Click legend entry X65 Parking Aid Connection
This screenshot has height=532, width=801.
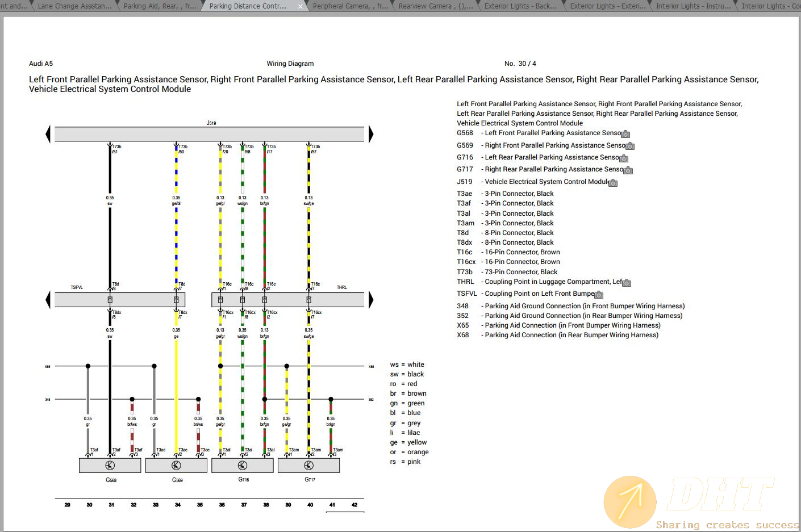coord(558,325)
